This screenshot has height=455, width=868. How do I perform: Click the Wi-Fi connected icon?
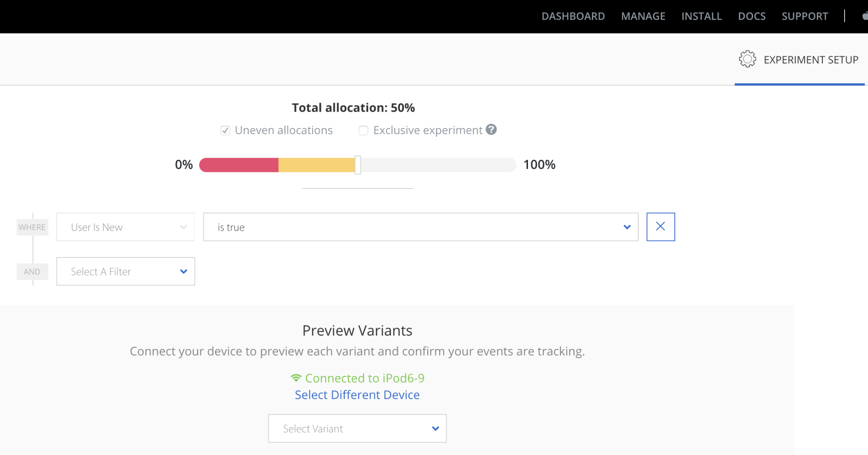[x=296, y=378]
